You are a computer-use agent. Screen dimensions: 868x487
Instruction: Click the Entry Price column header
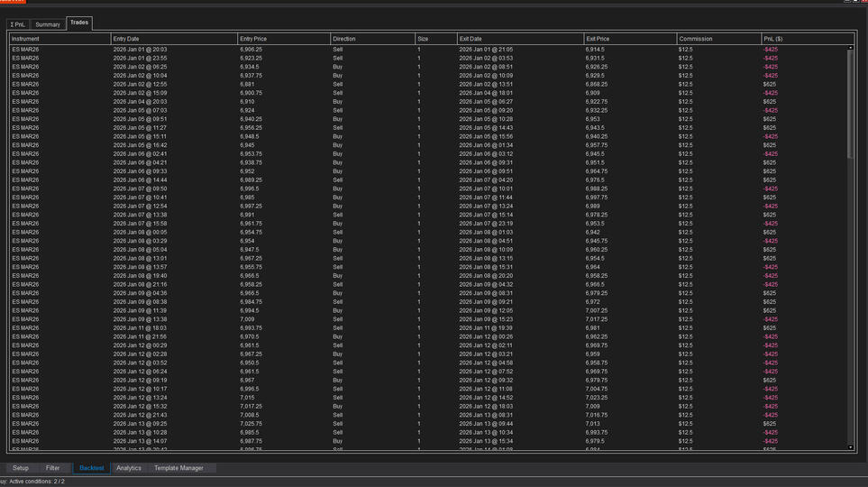283,39
